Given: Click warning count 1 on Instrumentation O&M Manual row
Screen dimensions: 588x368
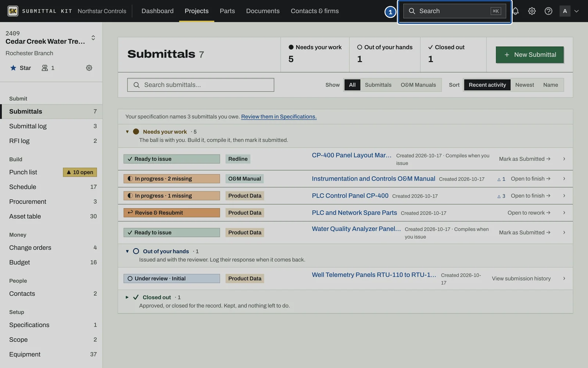Looking at the screenshot, I should pyautogui.click(x=501, y=179).
